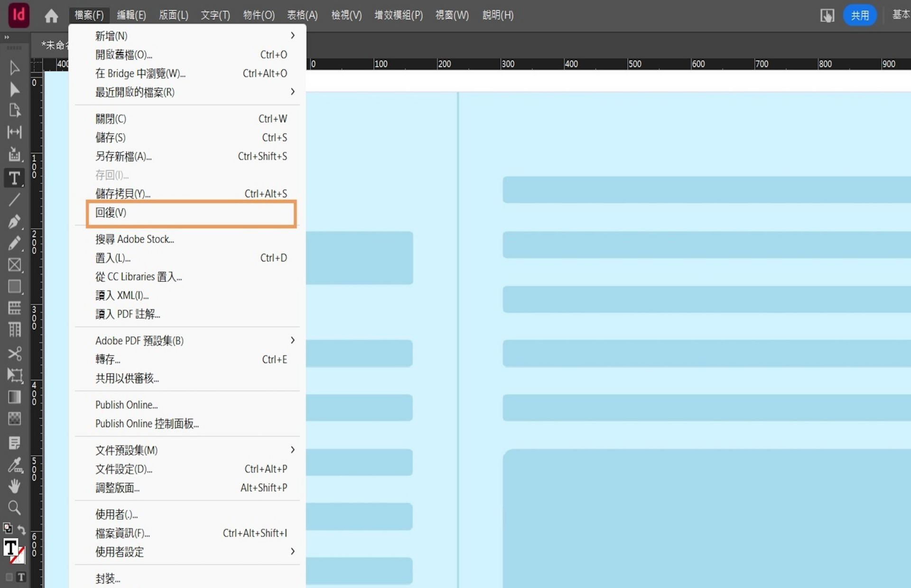The image size is (911, 588).
Task: Choose the Page tool
Action: click(14, 110)
